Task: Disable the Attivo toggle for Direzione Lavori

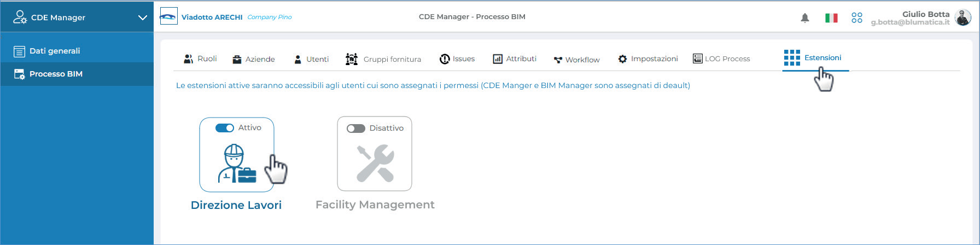Action: [x=225, y=128]
